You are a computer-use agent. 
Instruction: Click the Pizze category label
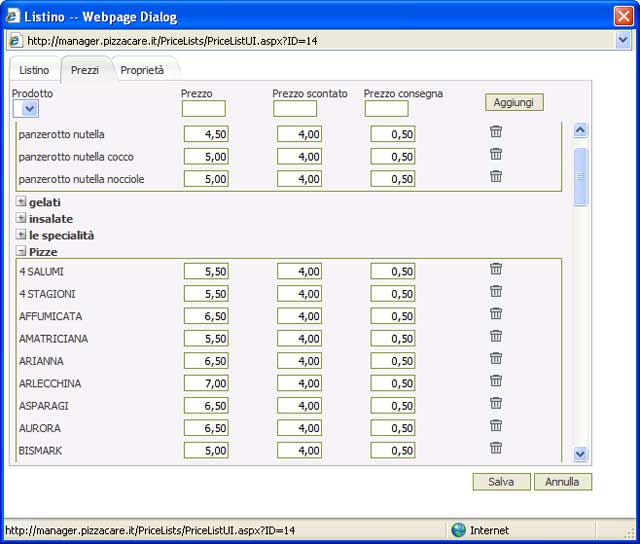43,252
